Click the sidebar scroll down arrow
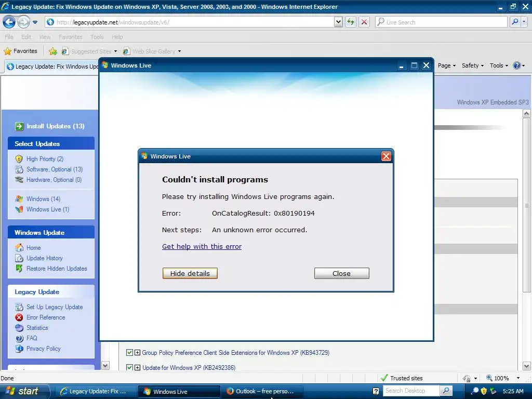The width and height of the screenshot is (532, 399). tap(105, 365)
